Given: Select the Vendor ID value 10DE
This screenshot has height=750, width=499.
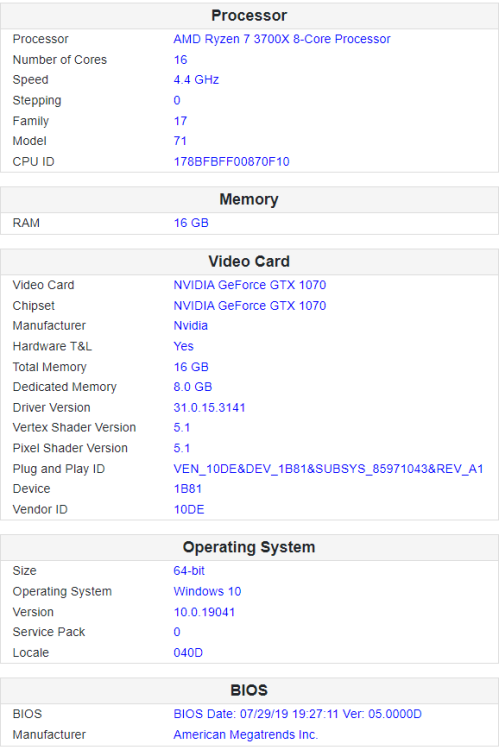Looking at the screenshot, I should [189, 509].
